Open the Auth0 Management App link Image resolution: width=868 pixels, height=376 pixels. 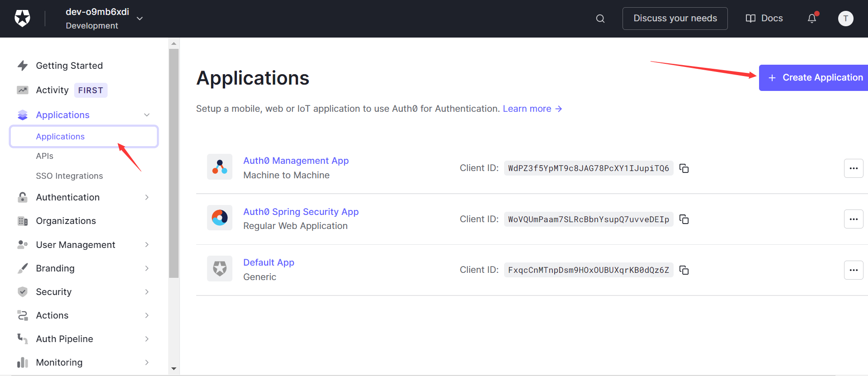coord(296,161)
